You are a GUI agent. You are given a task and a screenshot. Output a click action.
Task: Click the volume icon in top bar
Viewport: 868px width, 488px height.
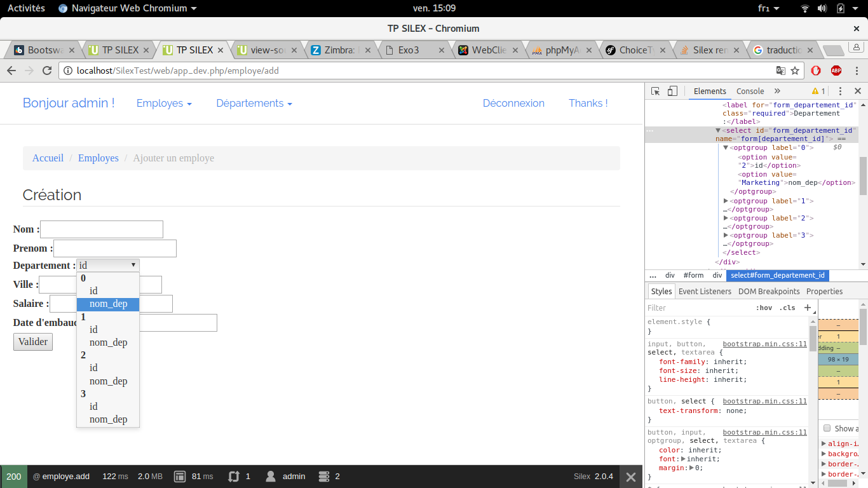coord(822,8)
